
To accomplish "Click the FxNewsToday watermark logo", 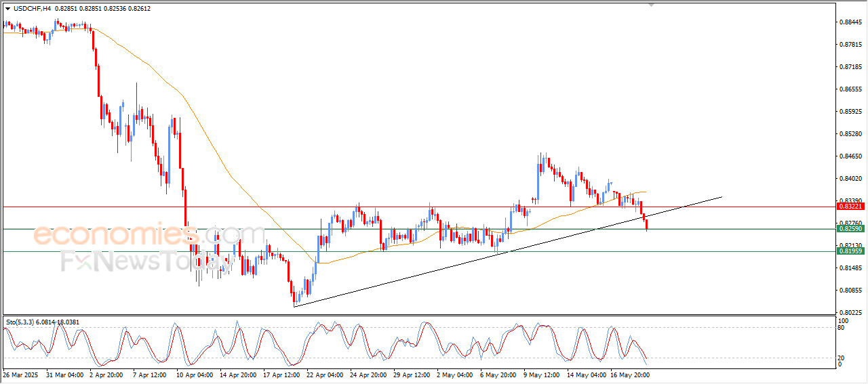I will click(x=146, y=261).
